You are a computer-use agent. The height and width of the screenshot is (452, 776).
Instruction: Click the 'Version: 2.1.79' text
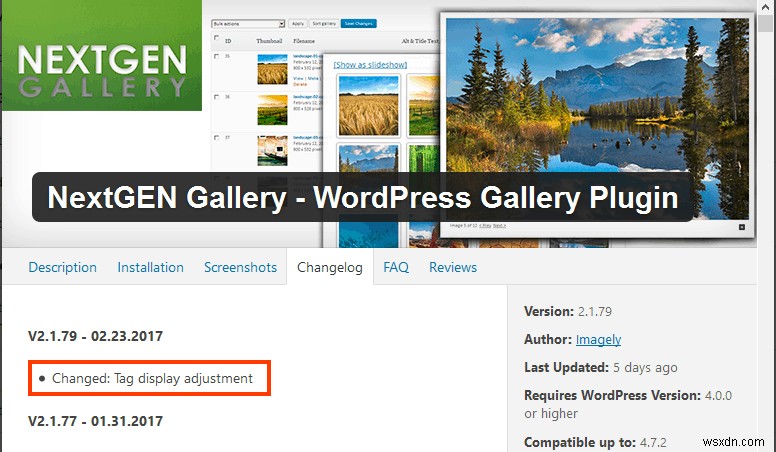pos(568,311)
